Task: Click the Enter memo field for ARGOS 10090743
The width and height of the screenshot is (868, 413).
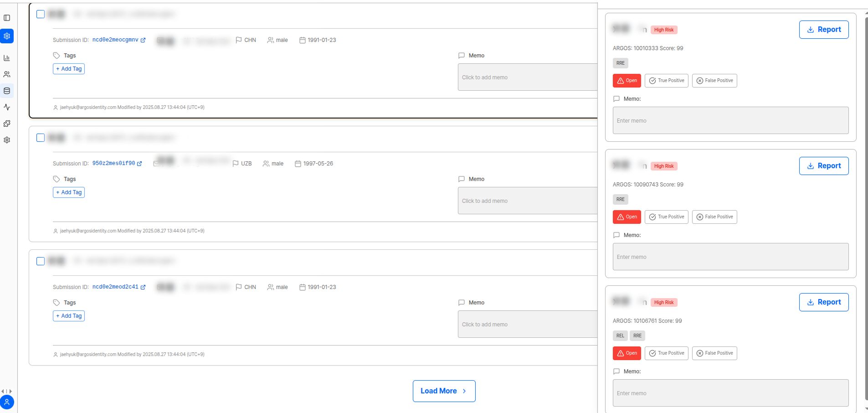Action: (x=730, y=257)
